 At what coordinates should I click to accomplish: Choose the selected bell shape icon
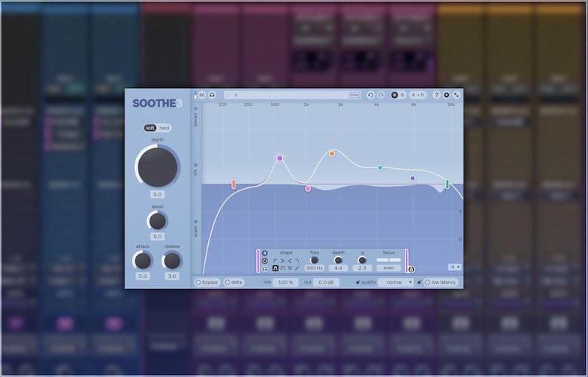coord(275,268)
